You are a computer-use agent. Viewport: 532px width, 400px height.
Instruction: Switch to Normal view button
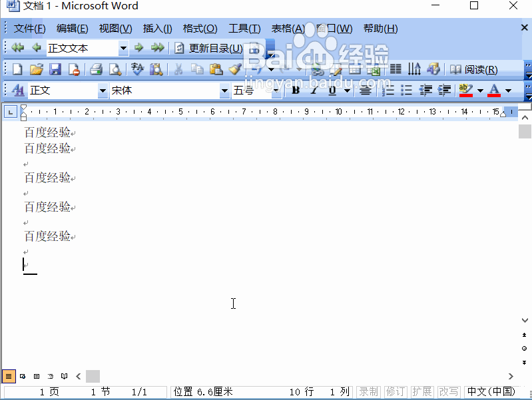[9, 376]
